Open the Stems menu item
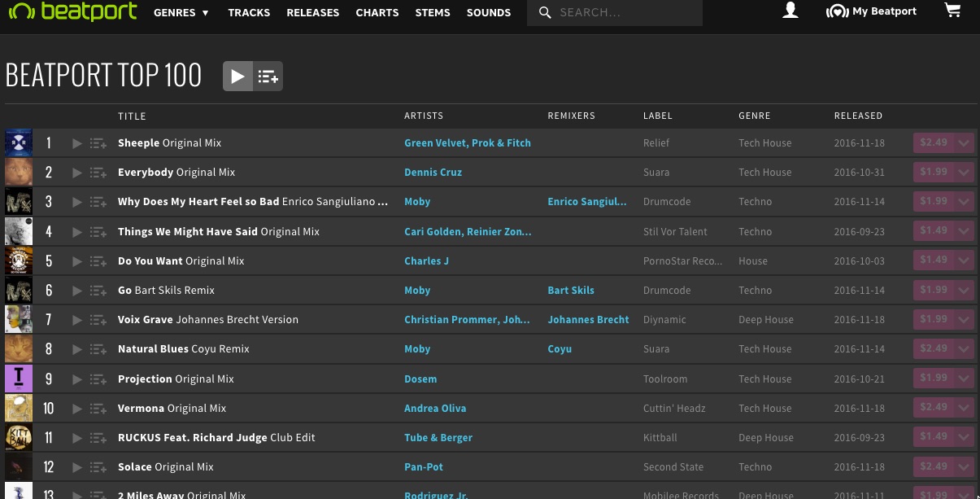This screenshot has width=980, height=499. click(432, 13)
